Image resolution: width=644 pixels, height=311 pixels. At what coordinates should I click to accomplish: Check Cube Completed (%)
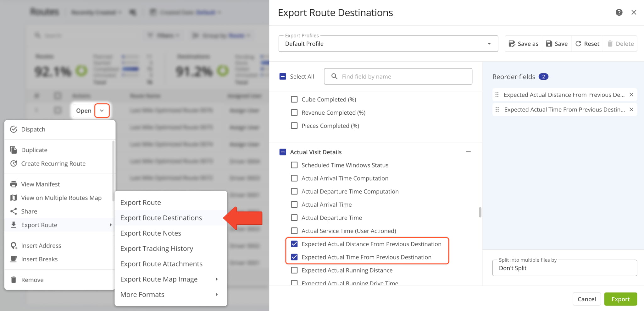(294, 99)
